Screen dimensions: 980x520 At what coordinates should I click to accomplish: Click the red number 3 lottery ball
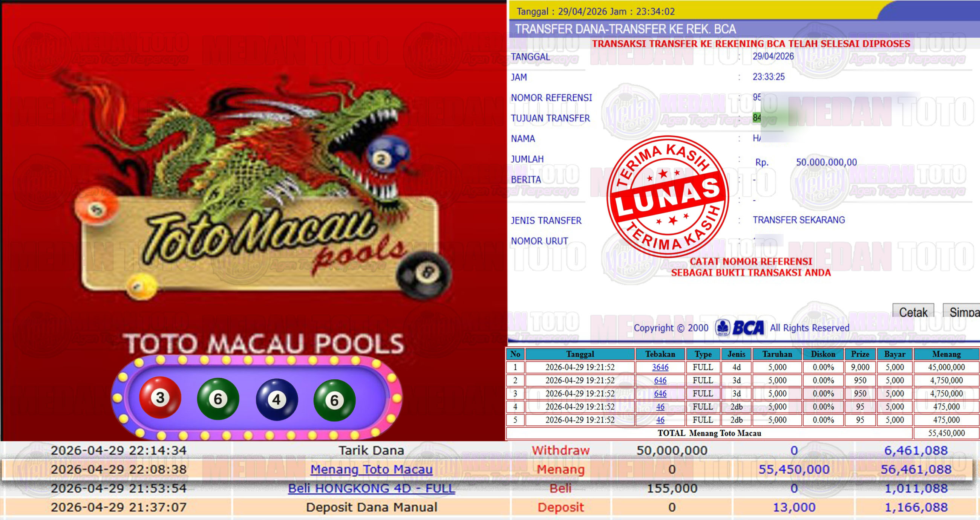point(160,398)
